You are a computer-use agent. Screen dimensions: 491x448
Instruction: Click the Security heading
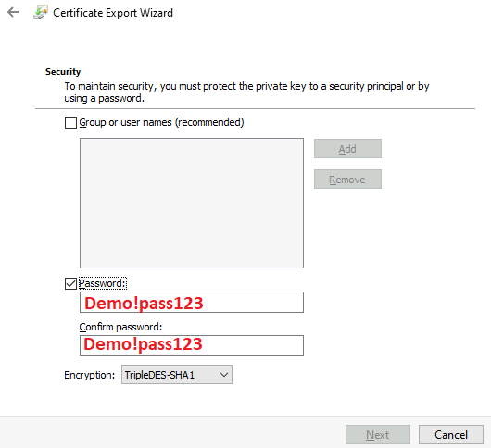(x=63, y=72)
